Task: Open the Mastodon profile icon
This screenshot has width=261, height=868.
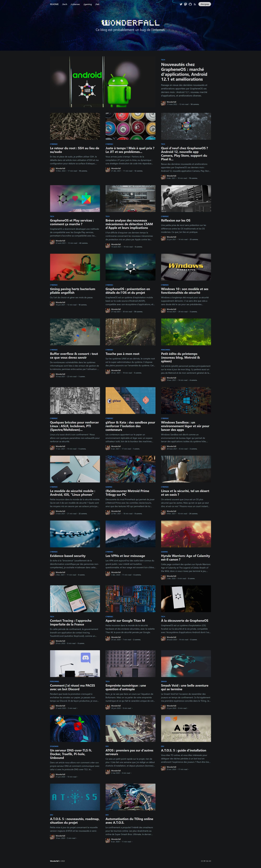Action: click(185, 4)
